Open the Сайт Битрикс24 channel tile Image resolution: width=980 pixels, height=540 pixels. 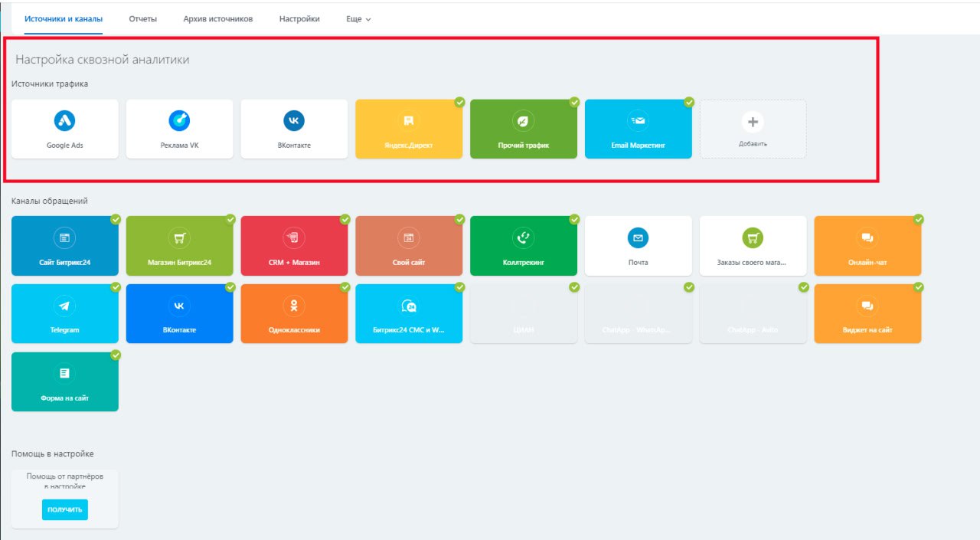pyautogui.click(x=65, y=245)
